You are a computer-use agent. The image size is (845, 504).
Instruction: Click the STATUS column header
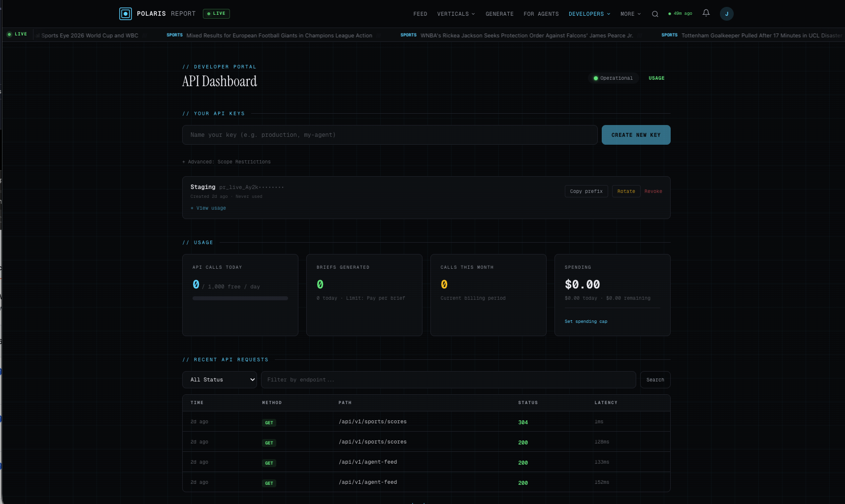coord(528,403)
